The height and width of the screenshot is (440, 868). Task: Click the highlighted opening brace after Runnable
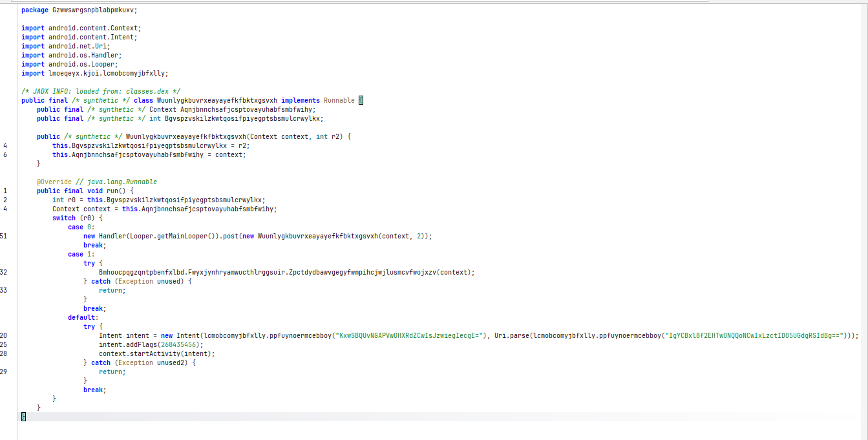click(x=361, y=100)
